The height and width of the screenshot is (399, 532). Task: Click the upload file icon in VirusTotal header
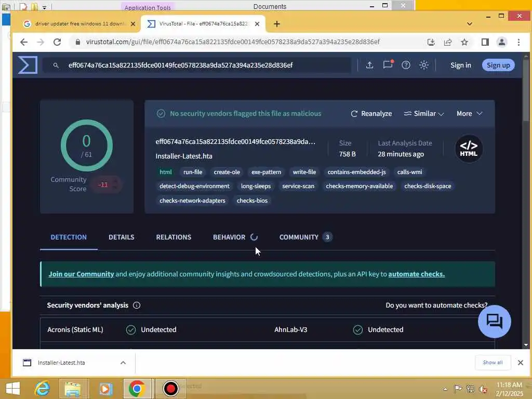point(369,65)
